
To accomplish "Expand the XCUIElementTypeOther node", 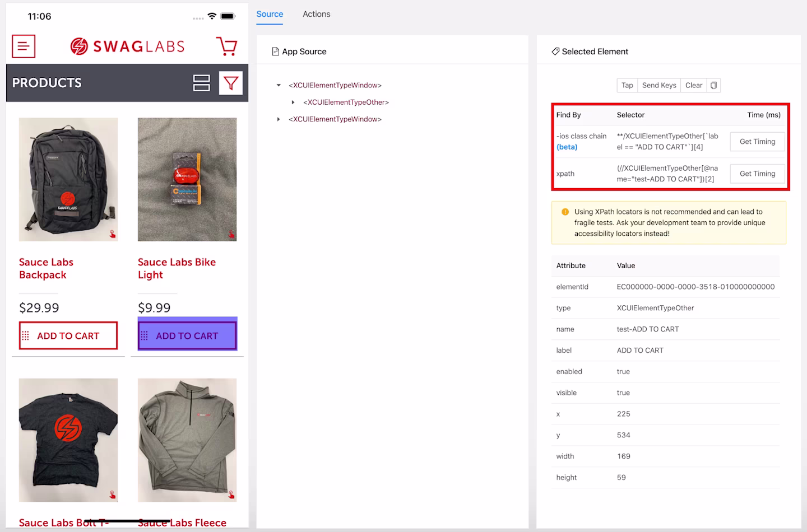I will [293, 102].
